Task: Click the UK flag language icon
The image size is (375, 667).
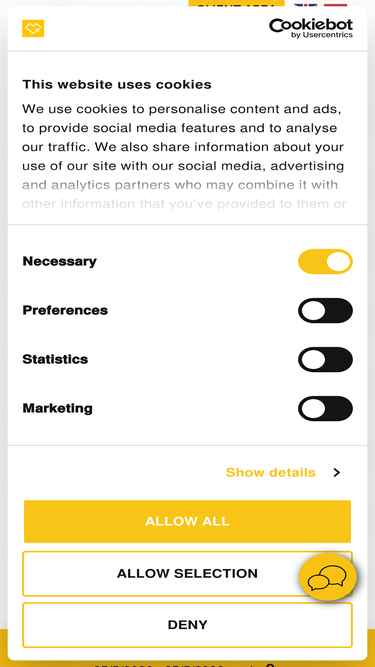Action: [305, 4]
